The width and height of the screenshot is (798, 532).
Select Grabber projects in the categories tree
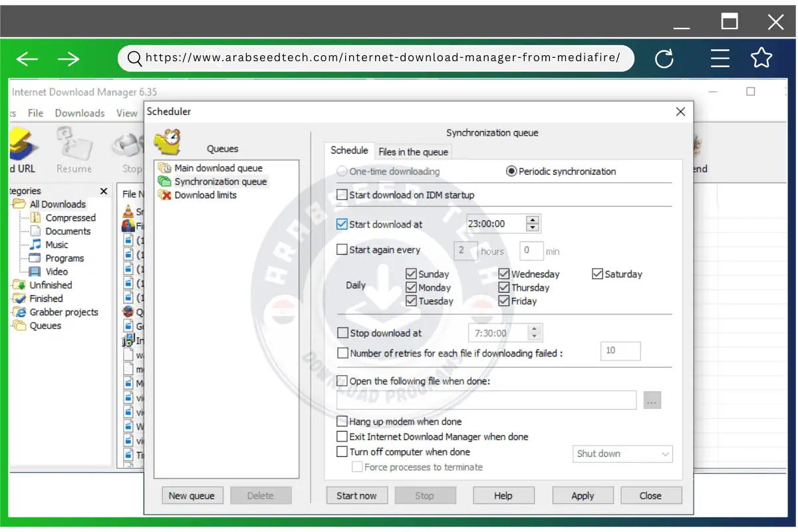(x=63, y=312)
